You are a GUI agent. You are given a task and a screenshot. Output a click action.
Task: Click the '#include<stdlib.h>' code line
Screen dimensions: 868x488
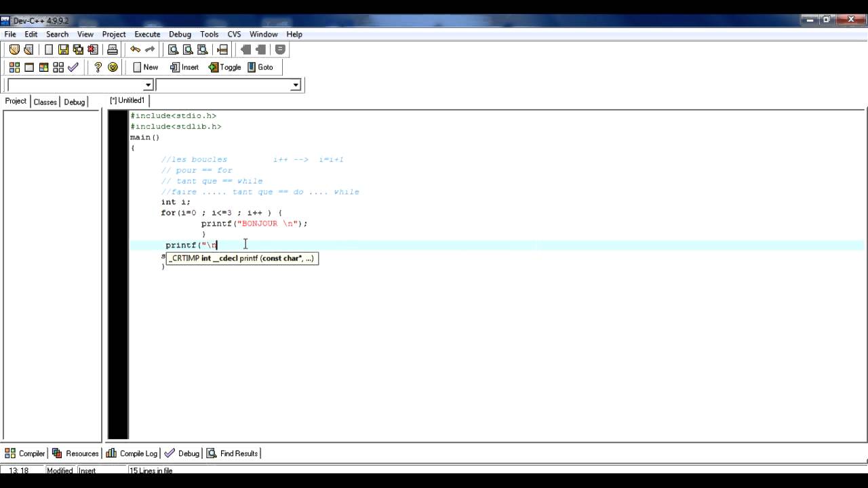(176, 127)
